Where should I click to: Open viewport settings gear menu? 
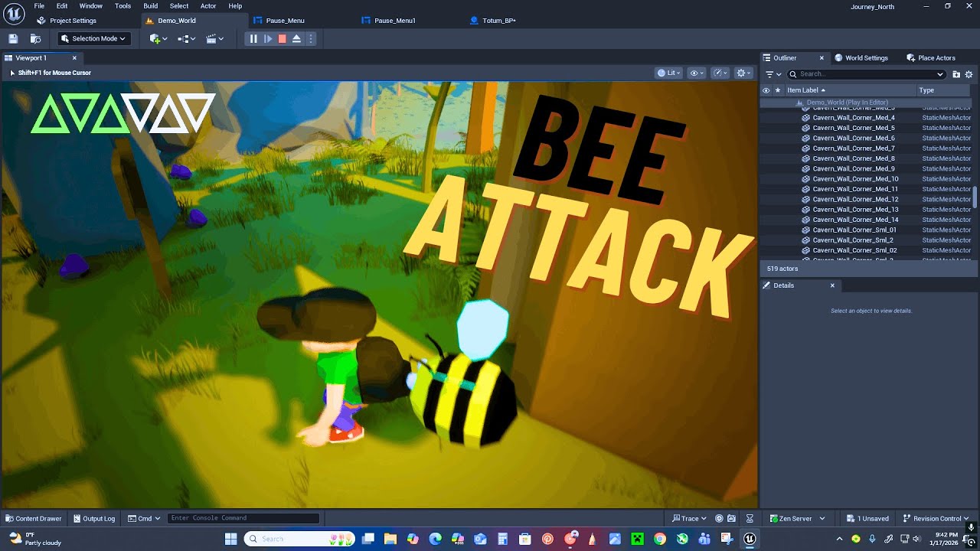[744, 73]
